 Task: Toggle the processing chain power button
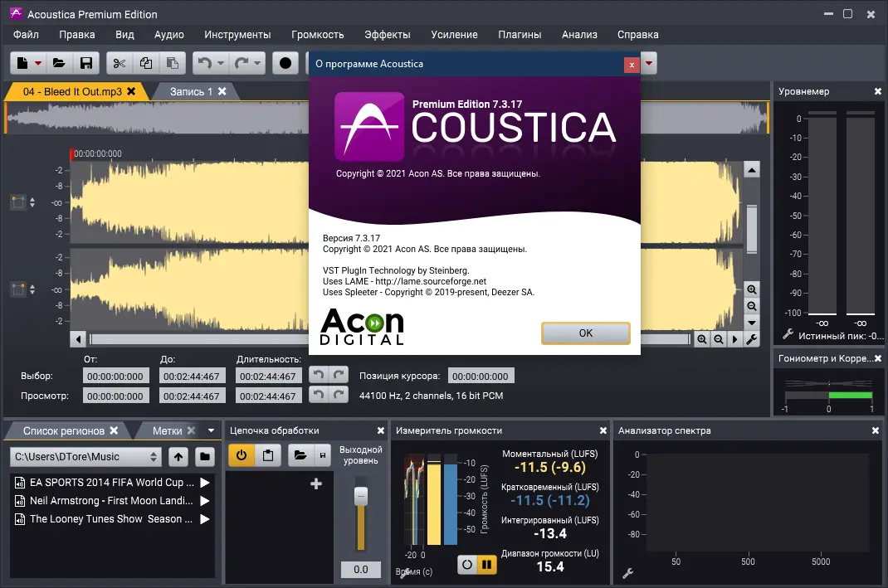242,455
